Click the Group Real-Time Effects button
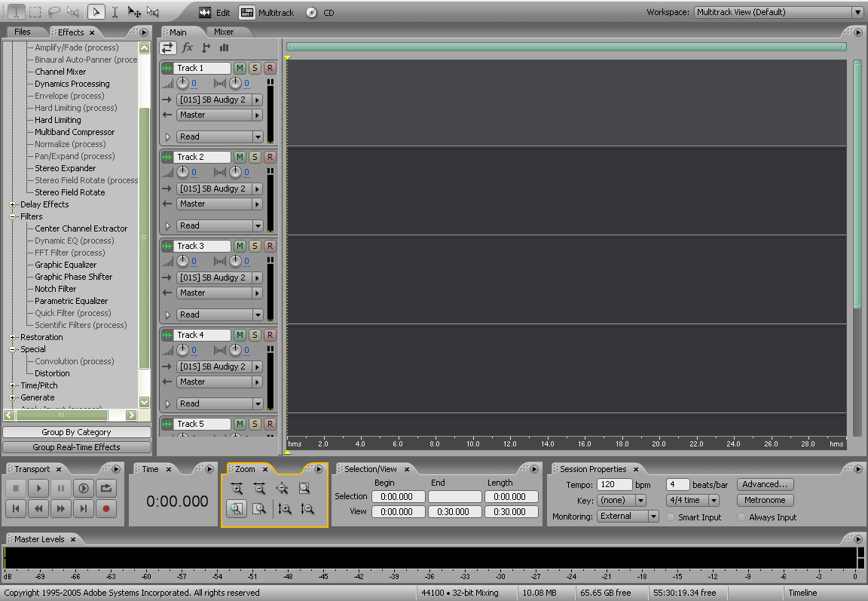 (76, 447)
